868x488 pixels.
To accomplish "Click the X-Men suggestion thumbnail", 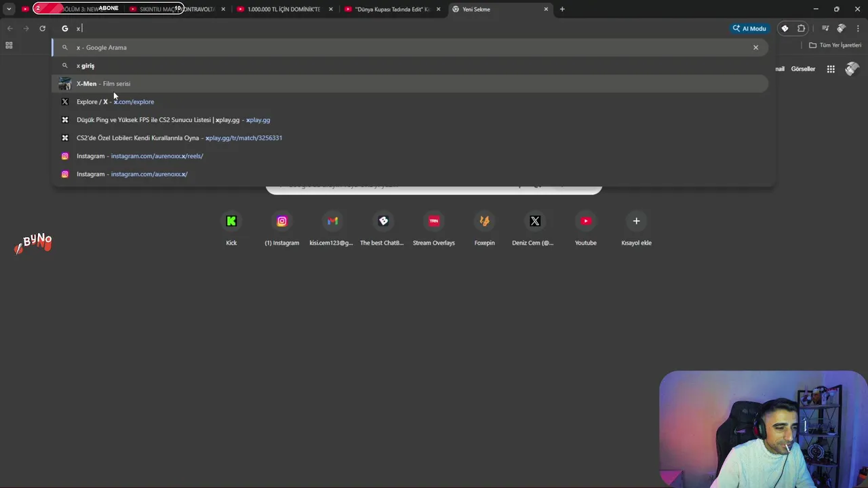I will click(x=64, y=83).
